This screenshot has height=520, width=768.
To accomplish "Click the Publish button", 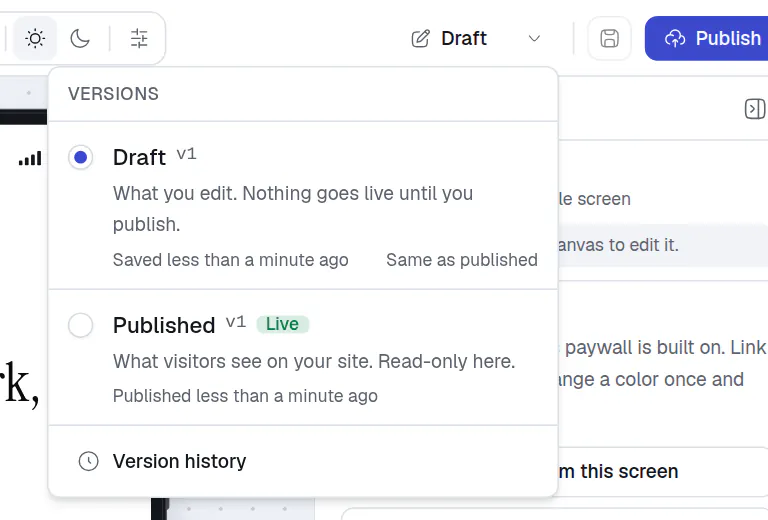I will click(706, 38).
